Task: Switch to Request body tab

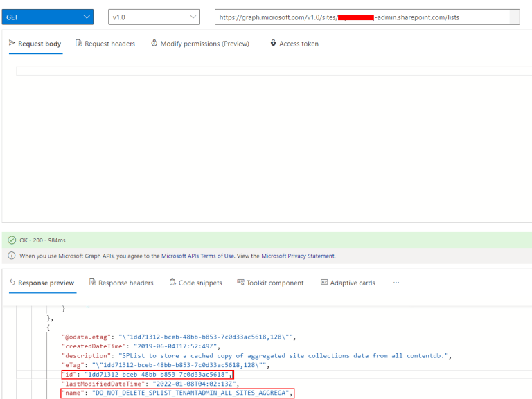Action: click(x=35, y=44)
